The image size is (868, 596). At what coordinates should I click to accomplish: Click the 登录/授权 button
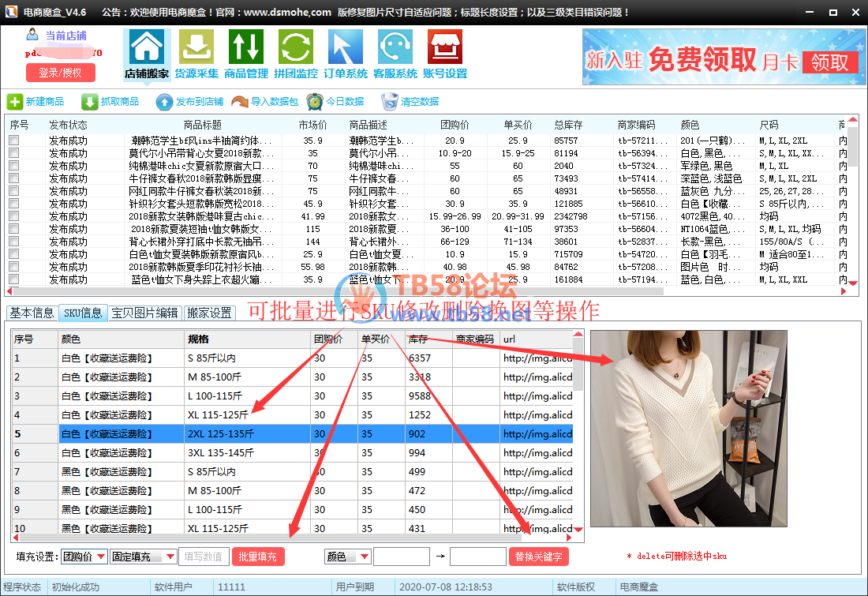point(60,73)
